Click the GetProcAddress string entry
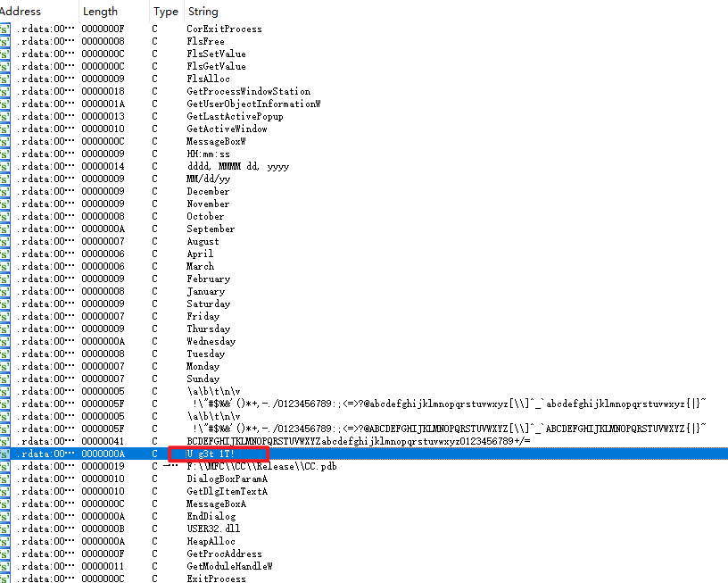The image size is (728, 583). click(224, 554)
